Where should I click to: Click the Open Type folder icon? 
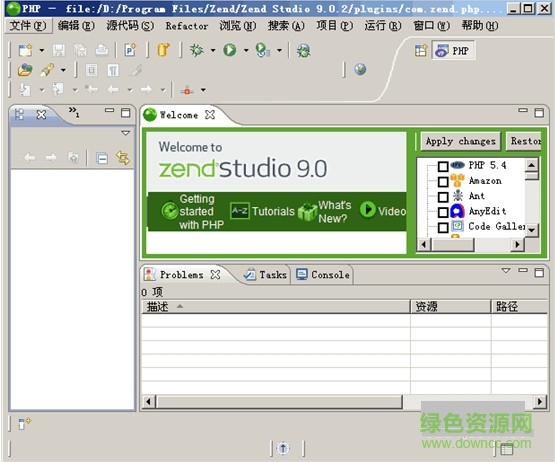point(25,70)
